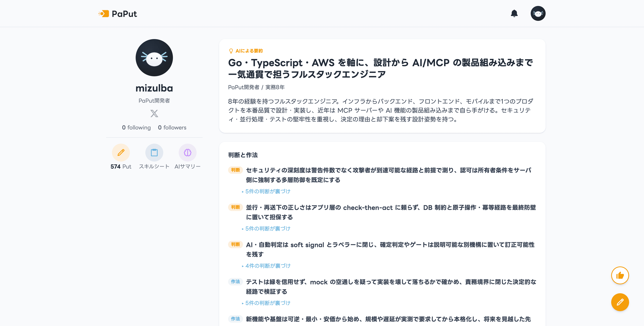Expand 5件の判断が裏づけ under the check-then-act judgment

coord(266,229)
